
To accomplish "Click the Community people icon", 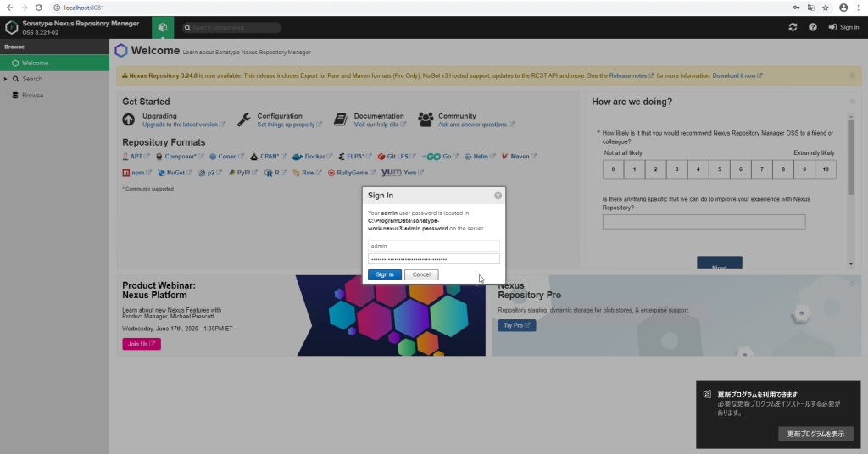I will pos(426,119).
